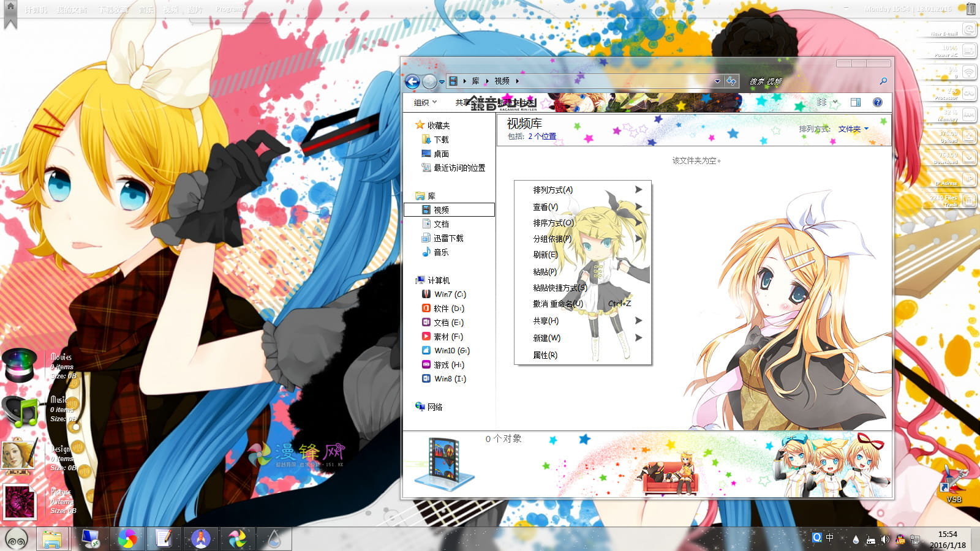The width and height of the screenshot is (980, 551).
Task: Click the back navigation arrow in Explorer
Action: click(x=413, y=81)
